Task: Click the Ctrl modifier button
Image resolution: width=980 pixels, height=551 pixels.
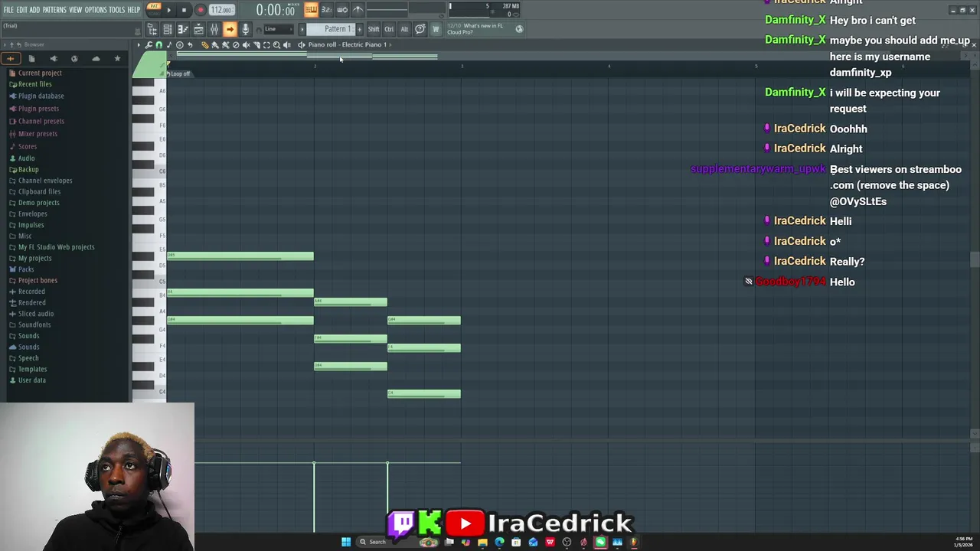Action: [x=389, y=29]
